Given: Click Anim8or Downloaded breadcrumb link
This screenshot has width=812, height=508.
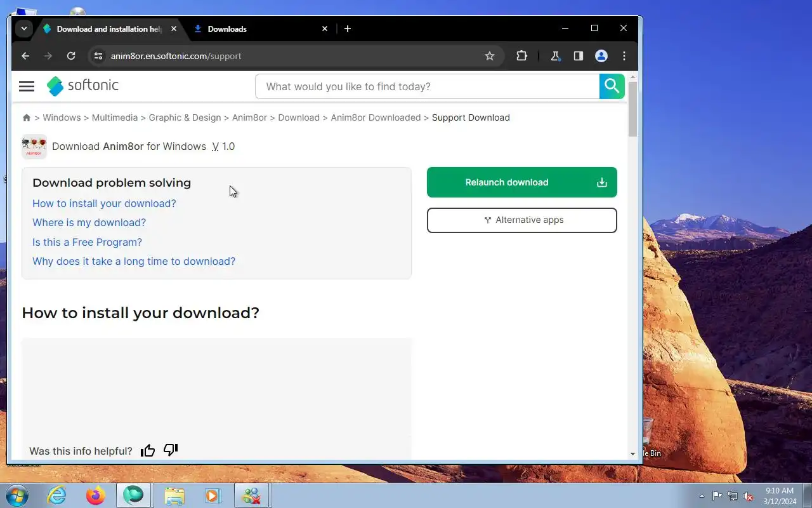Looking at the screenshot, I should click(x=376, y=117).
